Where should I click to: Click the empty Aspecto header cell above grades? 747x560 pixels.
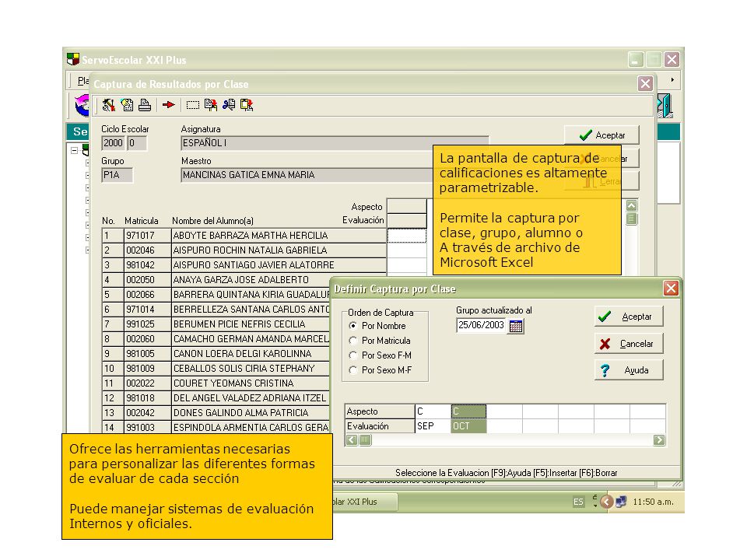[x=407, y=205]
